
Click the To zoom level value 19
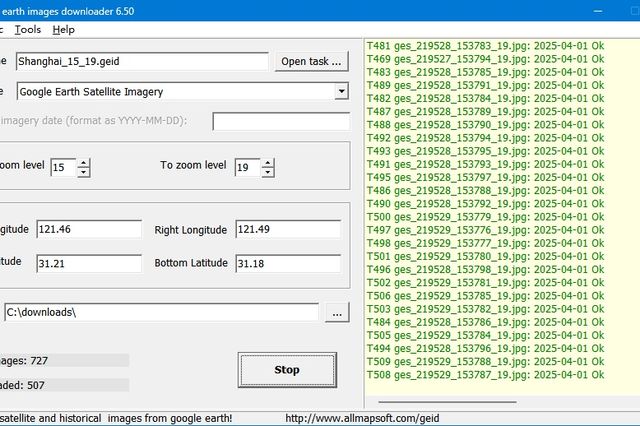point(248,167)
